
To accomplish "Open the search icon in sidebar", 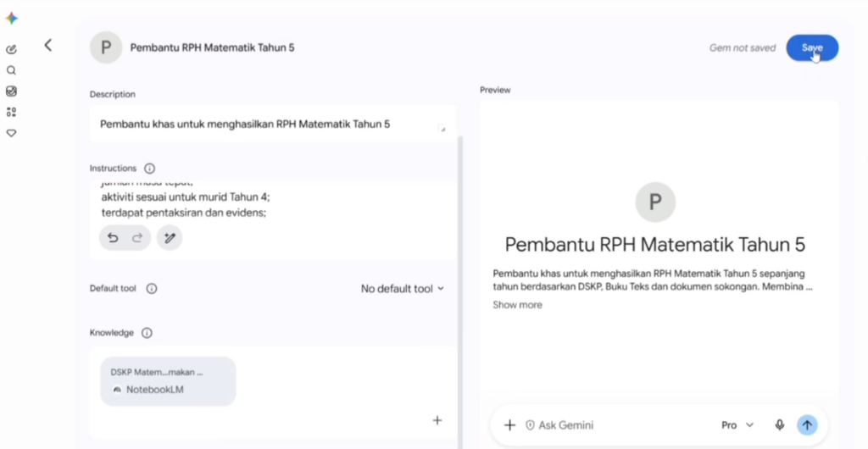I will click(x=11, y=70).
